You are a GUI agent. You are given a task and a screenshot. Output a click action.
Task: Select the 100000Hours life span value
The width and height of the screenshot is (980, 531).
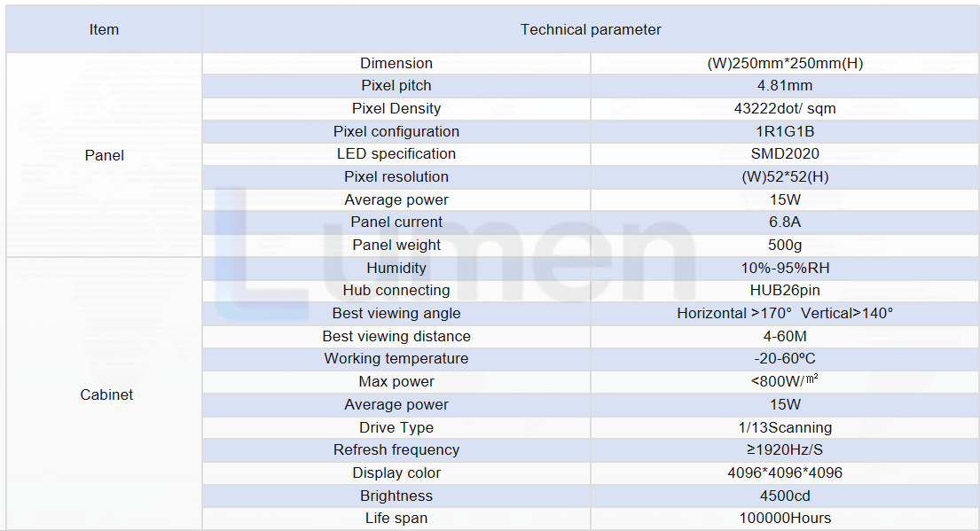(x=785, y=518)
